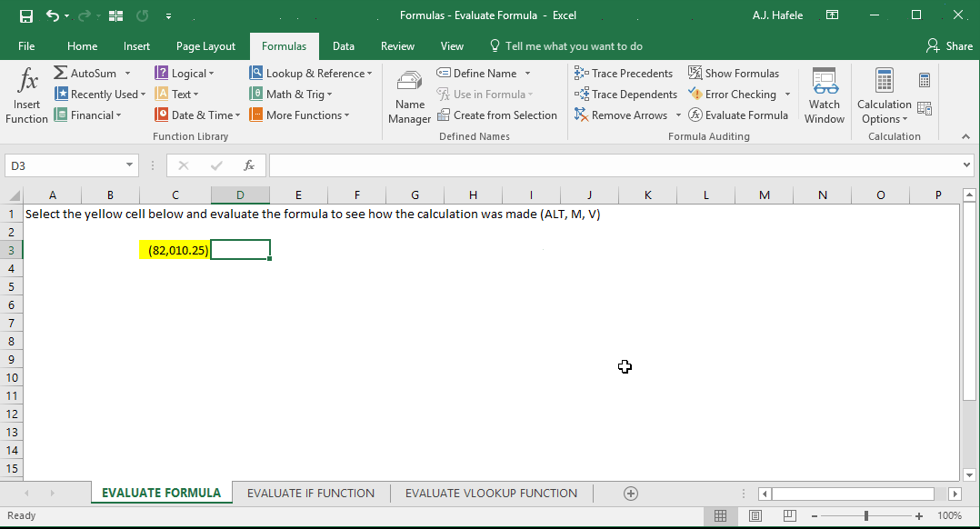Expand Remove Arrows dropdown arrow
980x529 pixels.
(678, 115)
